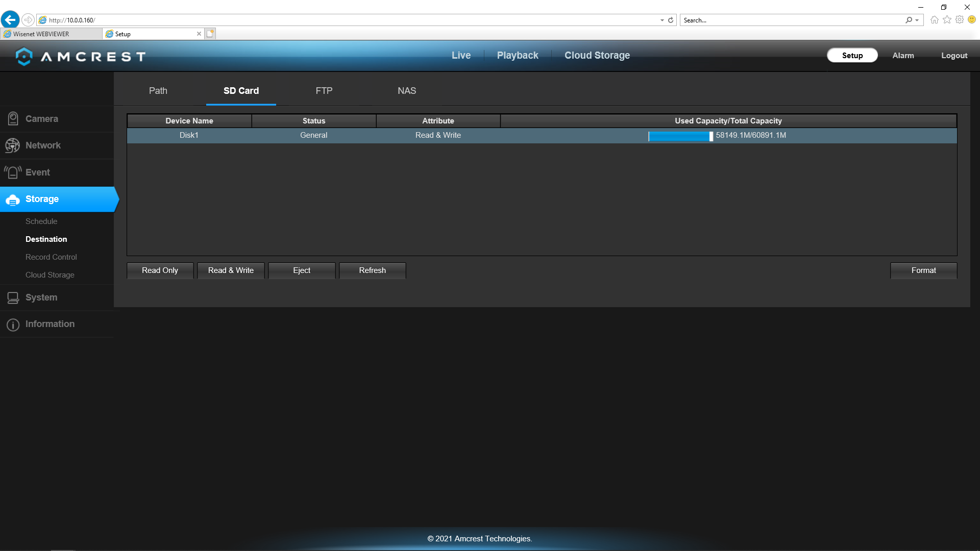Viewport: 980px width, 551px height.
Task: Click the browser forward arrow
Action: [x=28, y=20]
